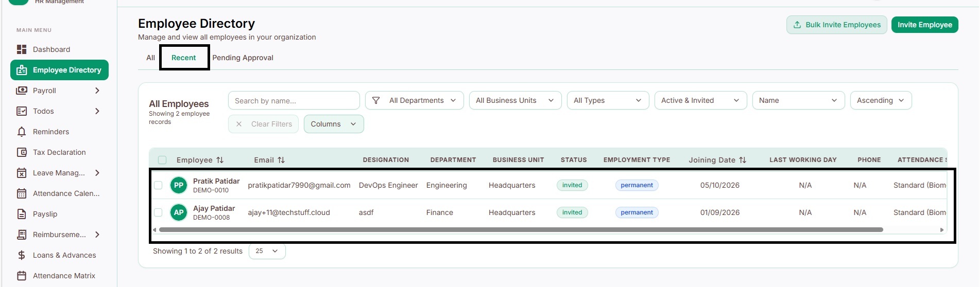Image resolution: width=980 pixels, height=287 pixels.
Task: Click the AP avatar of Ajay Patidar
Action: (x=179, y=212)
